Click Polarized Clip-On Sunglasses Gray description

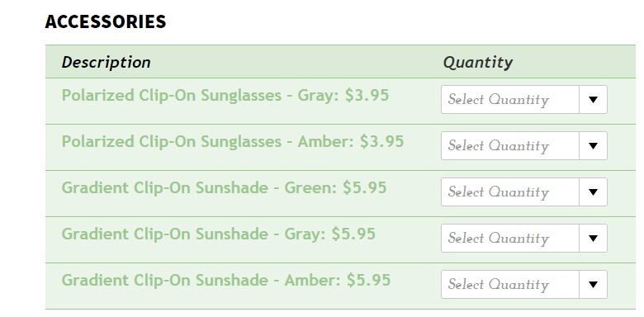click(x=225, y=96)
